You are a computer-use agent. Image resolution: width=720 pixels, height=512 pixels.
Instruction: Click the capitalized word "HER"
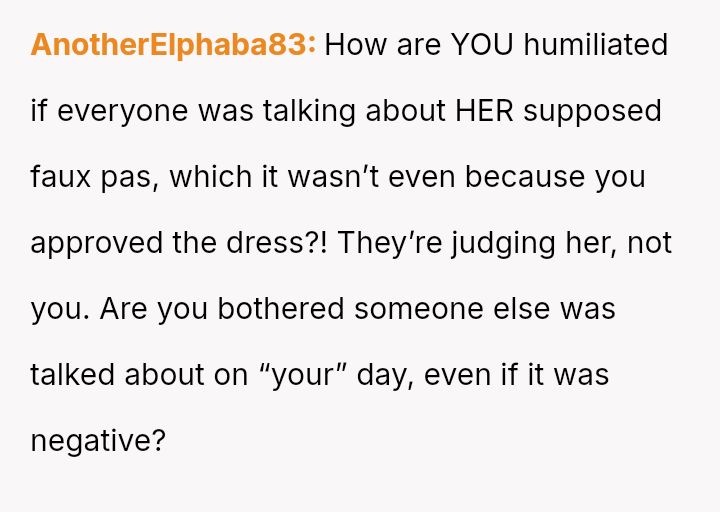484,111
